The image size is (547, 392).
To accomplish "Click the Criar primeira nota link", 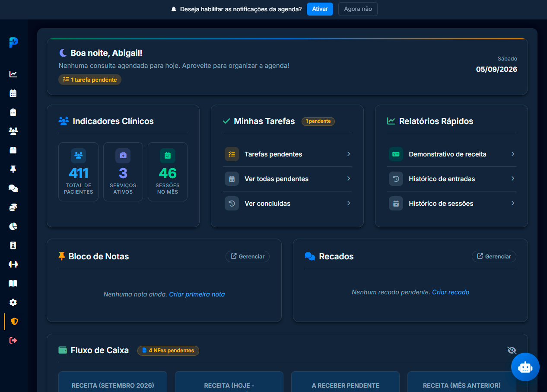I will [197, 294].
